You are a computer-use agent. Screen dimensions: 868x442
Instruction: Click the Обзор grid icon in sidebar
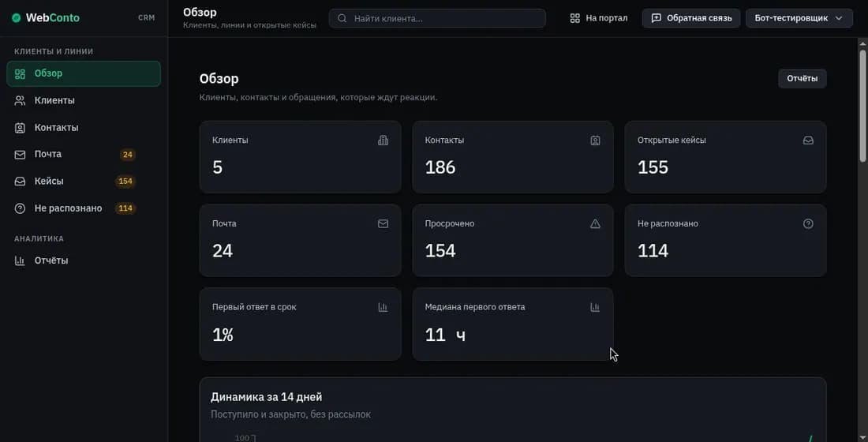[x=20, y=73]
